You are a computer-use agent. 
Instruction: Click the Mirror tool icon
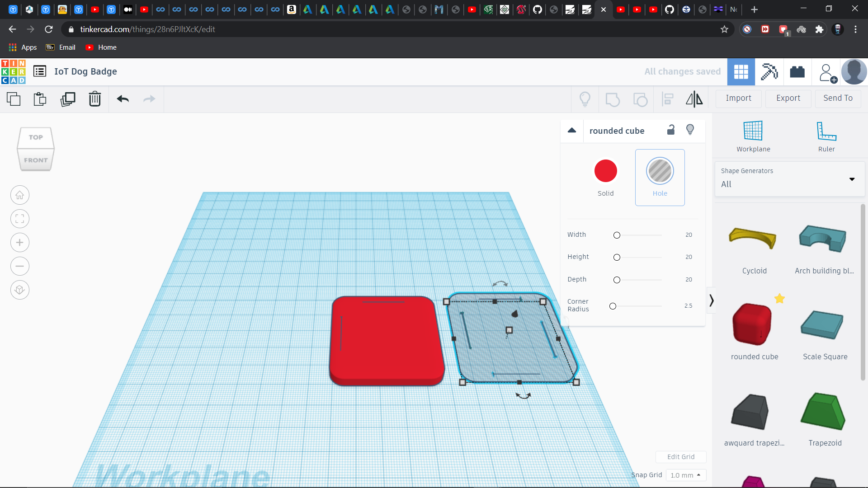point(694,99)
